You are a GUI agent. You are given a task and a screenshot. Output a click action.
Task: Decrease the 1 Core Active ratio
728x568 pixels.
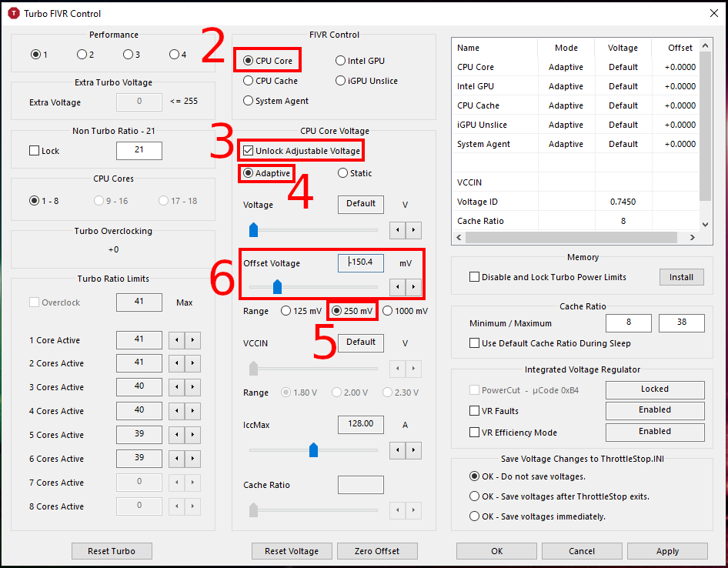click(x=176, y=340)
